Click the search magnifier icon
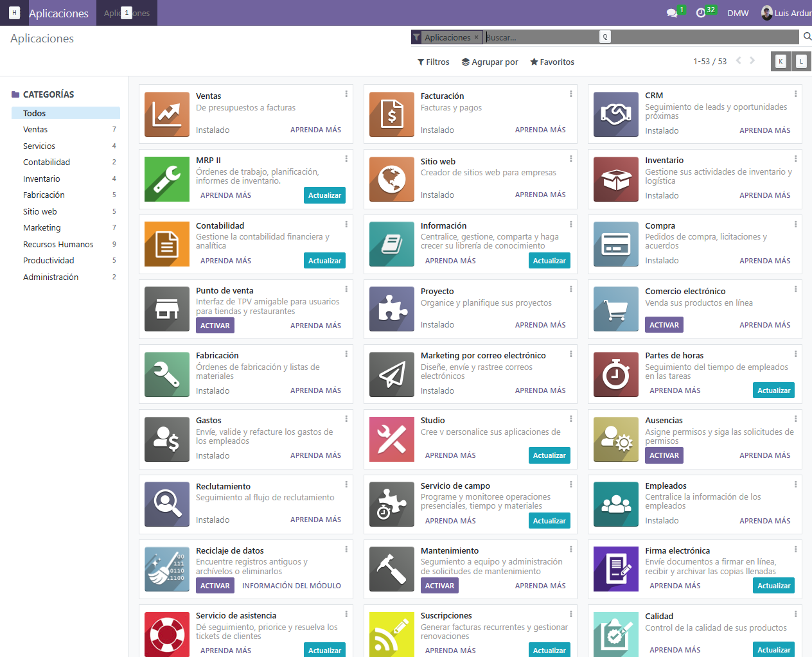 coord(807,37)
